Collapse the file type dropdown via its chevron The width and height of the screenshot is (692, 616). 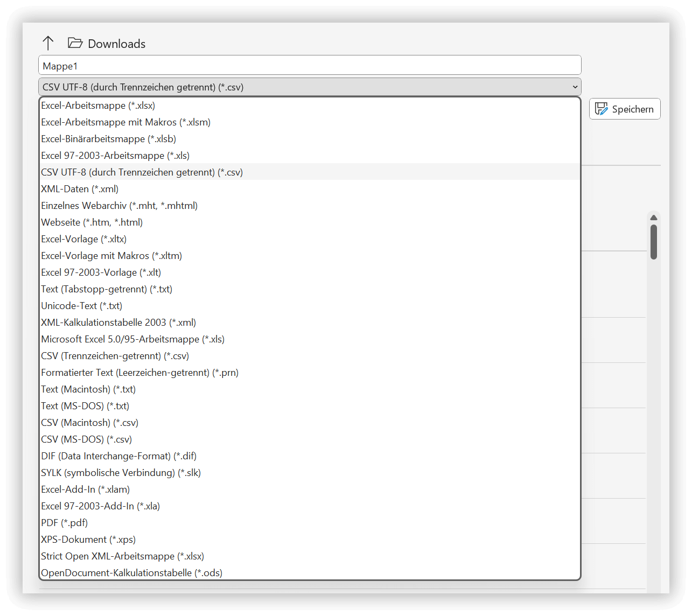575,87
